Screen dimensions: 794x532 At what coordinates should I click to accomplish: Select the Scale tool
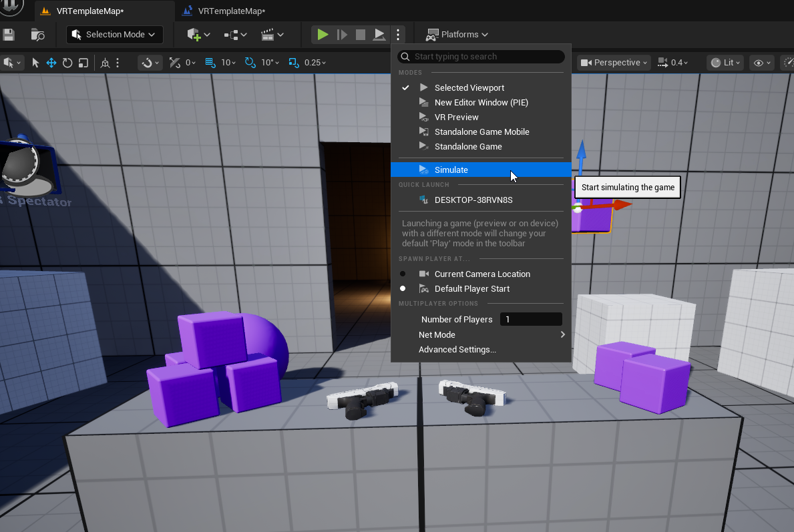point(83,63)
